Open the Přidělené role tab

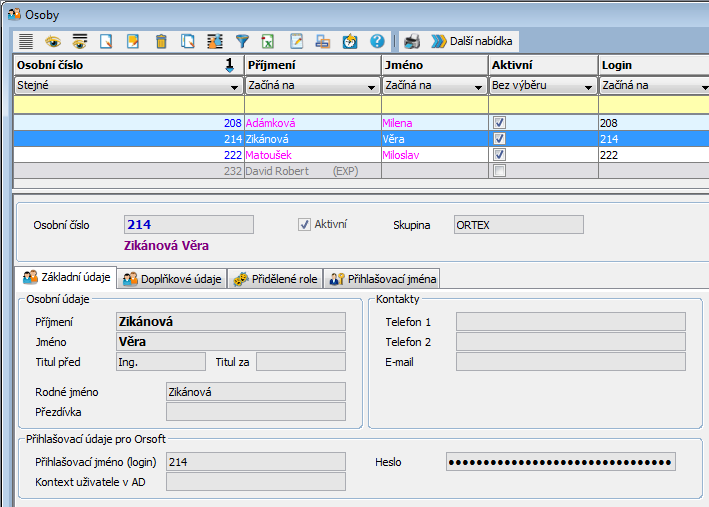pos(275,279)
